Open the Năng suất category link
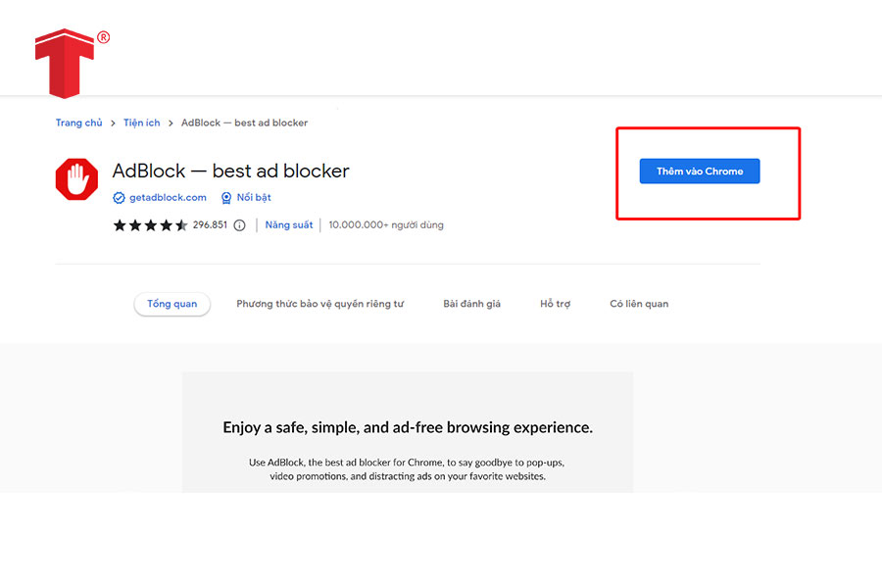This screenshot has height=588, width=882. pos(288,225)
